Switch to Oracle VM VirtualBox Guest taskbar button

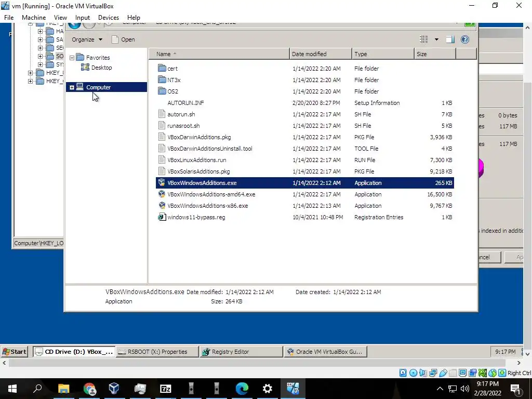(325, 352)
